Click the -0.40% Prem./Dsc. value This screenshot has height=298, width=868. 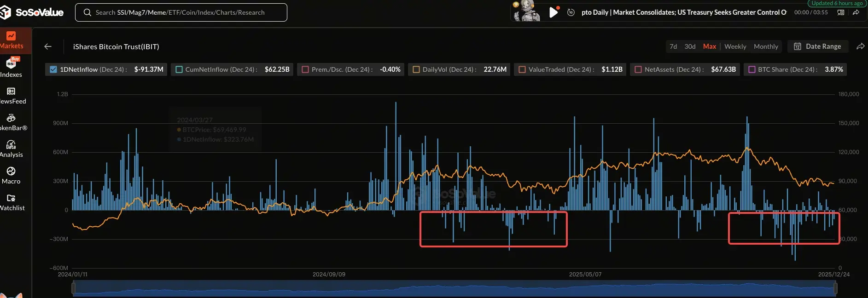point(390,69)
